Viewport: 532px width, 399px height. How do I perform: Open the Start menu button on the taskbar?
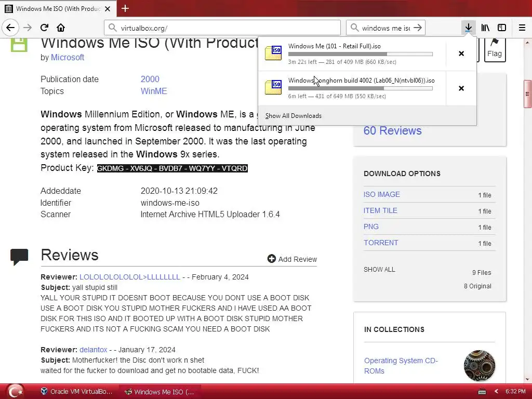[x=15, y=392]
